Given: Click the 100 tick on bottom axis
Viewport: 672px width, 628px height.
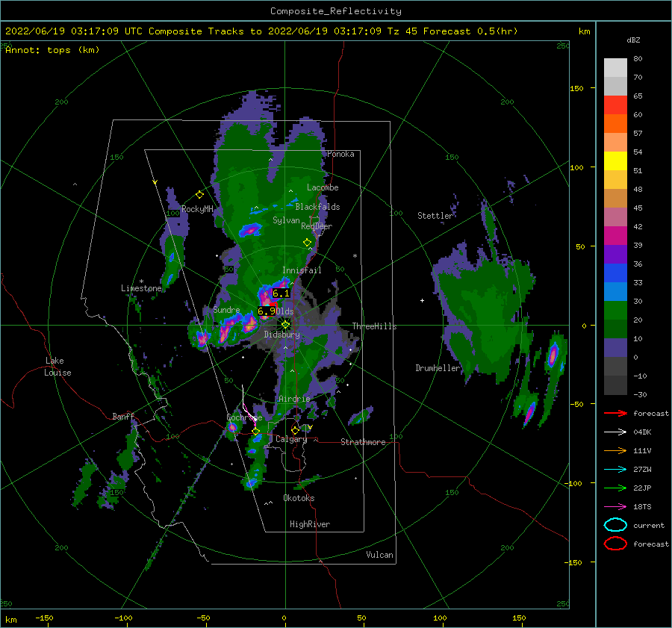Looking at the screenshot, I should pos(440,618).
